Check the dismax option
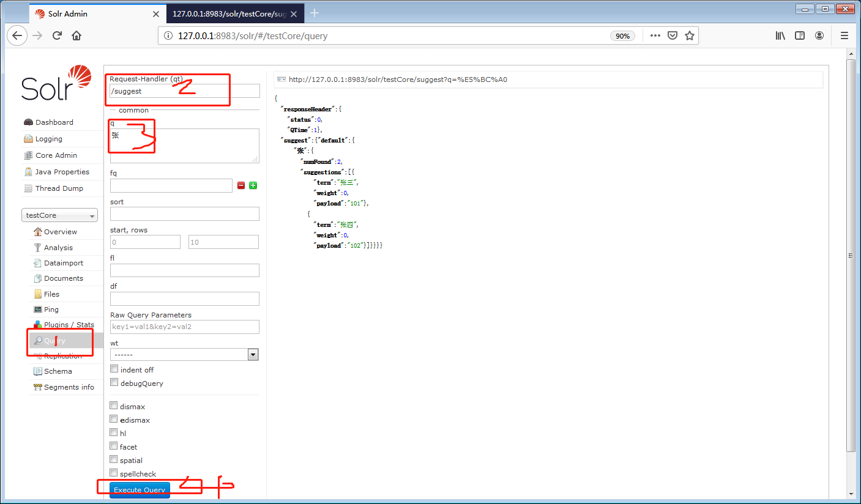This screenshot has width=861, height=504. click(114, 406)
